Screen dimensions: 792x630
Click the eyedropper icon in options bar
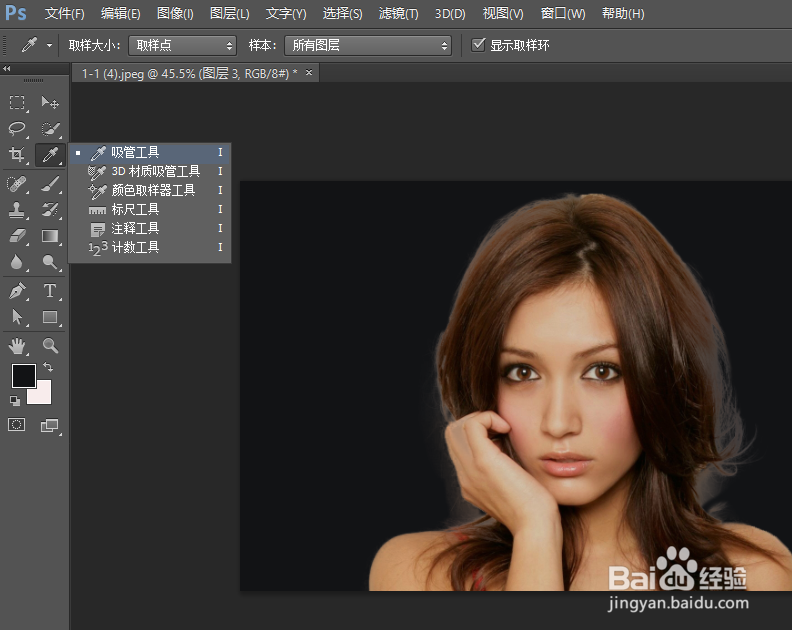click(x=29, y=45)
